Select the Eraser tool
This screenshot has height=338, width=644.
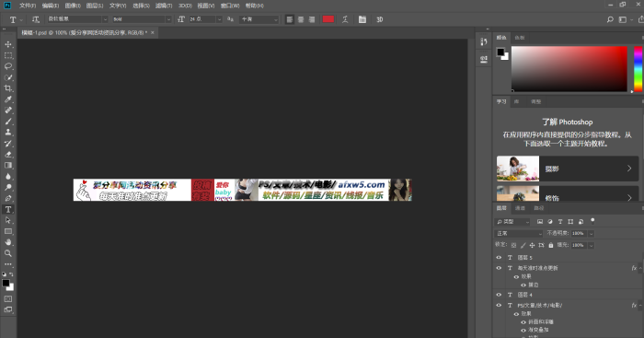(7, 155)
